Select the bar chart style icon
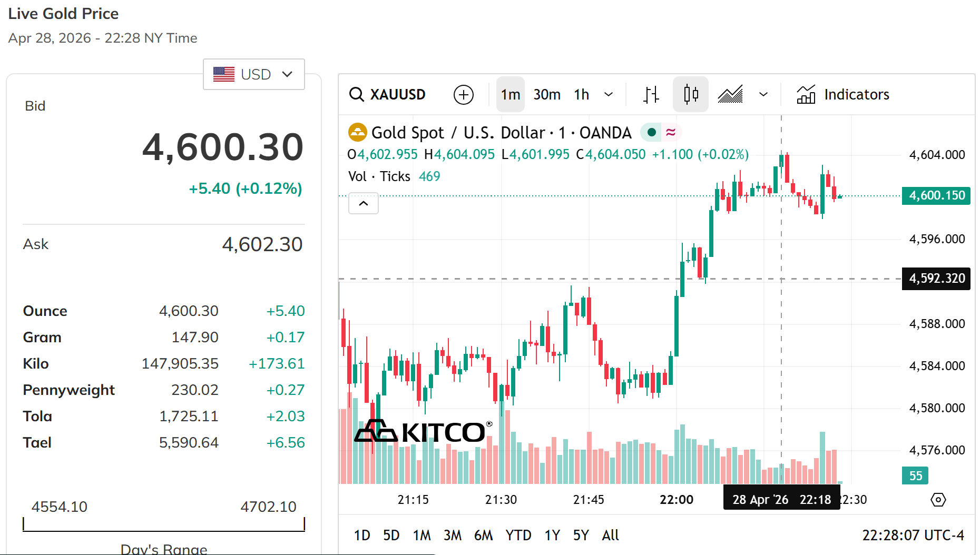 point(651,95)
